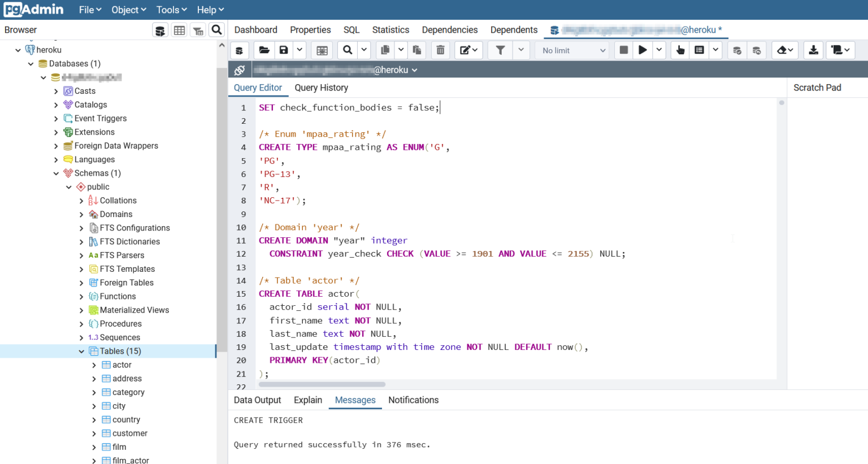The width and height of the screenshot is (868, 464).
Task: Run the query with the Execute play button
Action: point(643,50)
